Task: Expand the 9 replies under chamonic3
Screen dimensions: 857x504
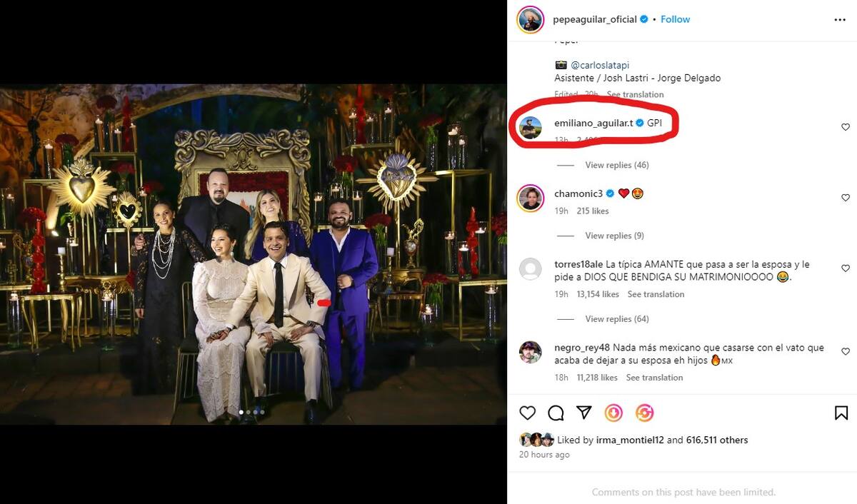Action: pos(614,236)
